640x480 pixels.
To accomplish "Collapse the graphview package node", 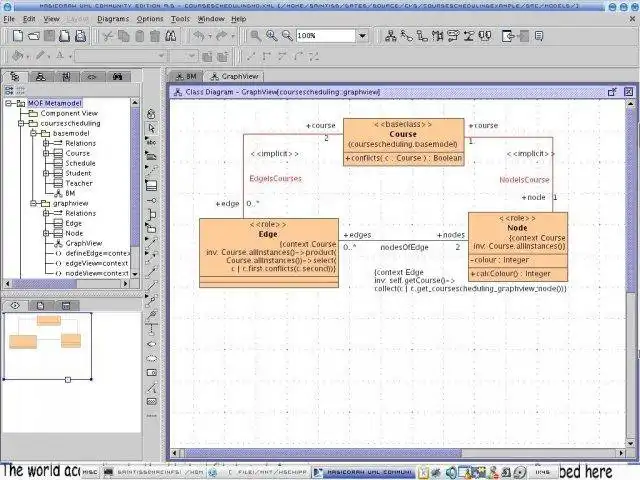I will pos(33,203).
